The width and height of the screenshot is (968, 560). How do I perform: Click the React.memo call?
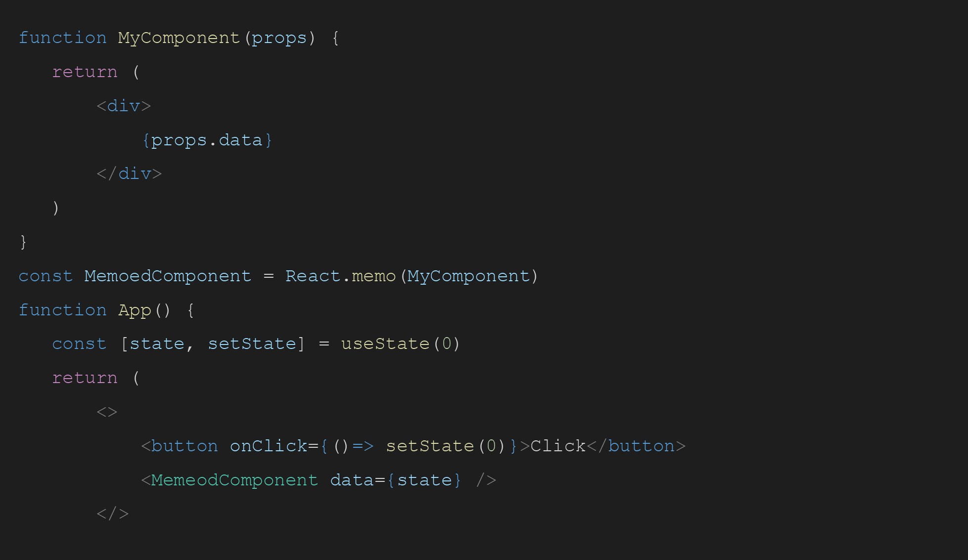(x=340, y=276)
